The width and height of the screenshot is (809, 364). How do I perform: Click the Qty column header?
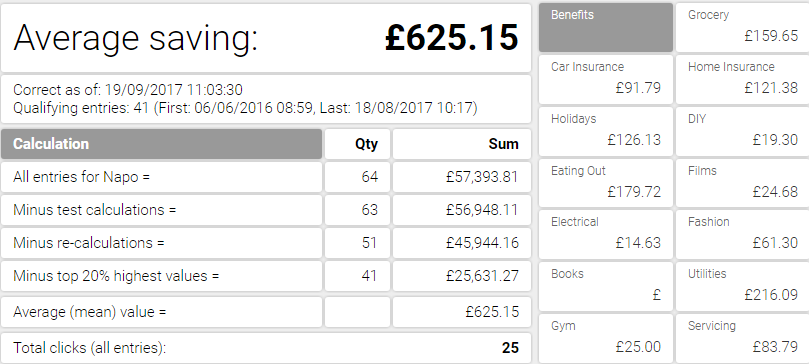coord(357,144)
